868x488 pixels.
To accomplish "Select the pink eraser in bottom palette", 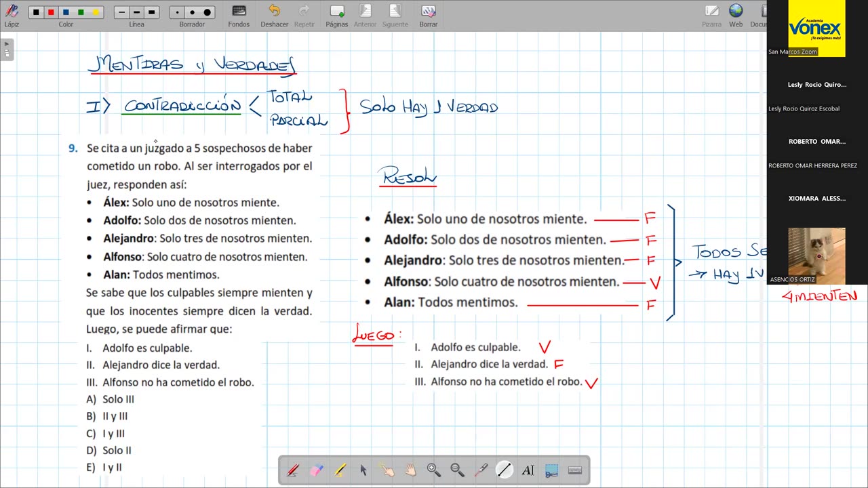I will 317,470.
